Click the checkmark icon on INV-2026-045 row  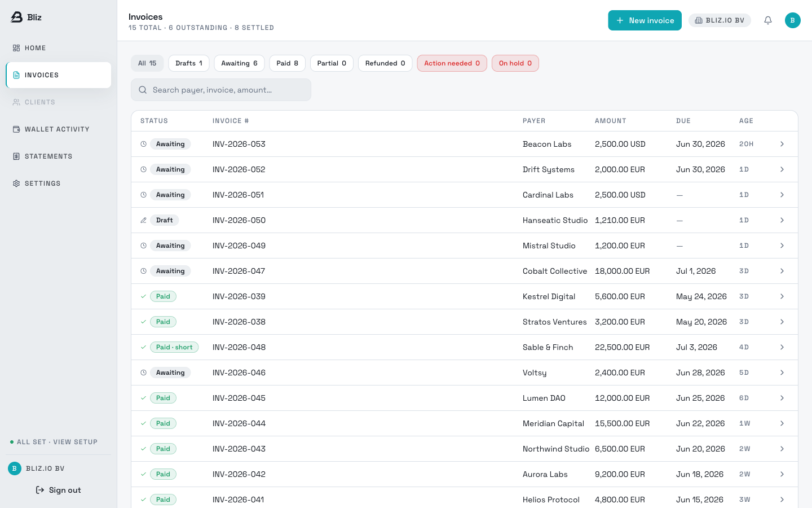point(143,398)
